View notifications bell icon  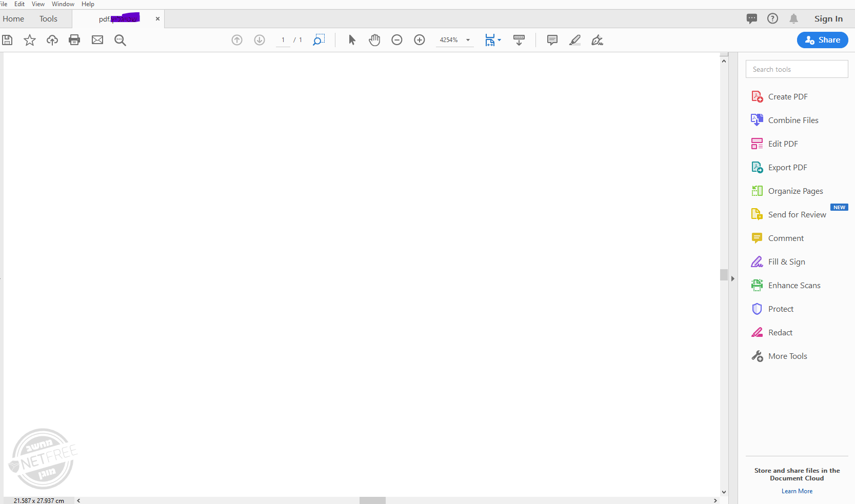coord(794,19)
